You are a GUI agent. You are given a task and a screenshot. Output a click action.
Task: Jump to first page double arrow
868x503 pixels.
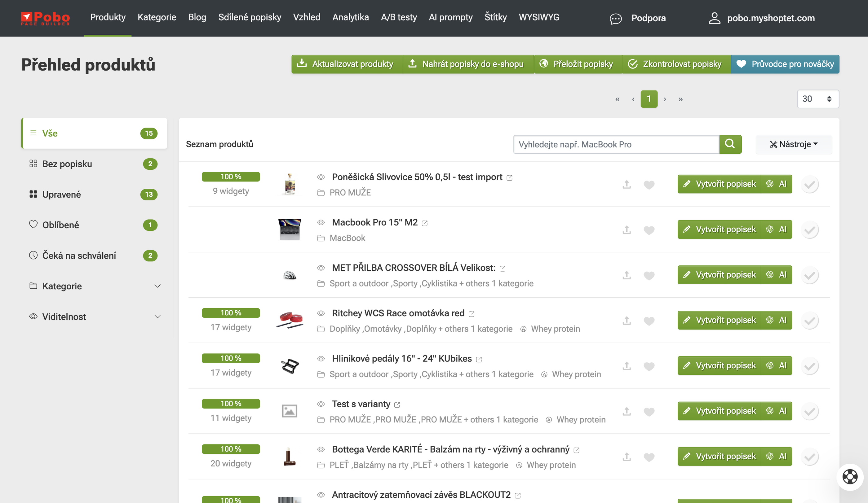pos(617,99)
